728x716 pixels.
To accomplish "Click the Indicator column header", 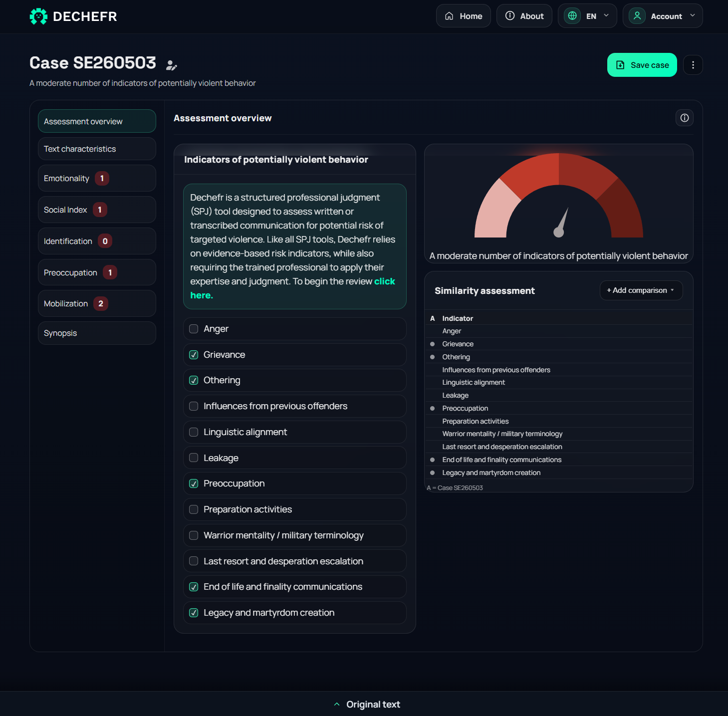I will 458,318.
